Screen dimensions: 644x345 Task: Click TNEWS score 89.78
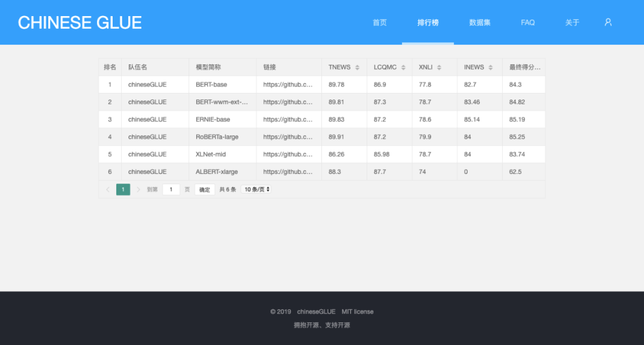pos(336,85)
